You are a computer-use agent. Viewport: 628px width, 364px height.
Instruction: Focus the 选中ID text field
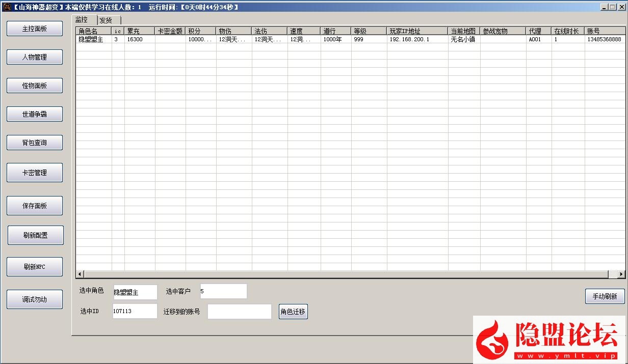point(135,311)
